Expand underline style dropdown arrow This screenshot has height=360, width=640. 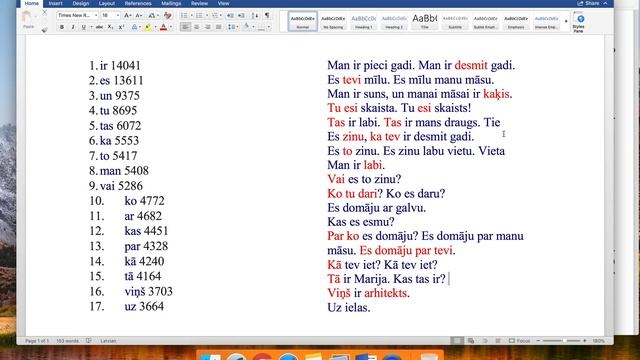[91, 27]
